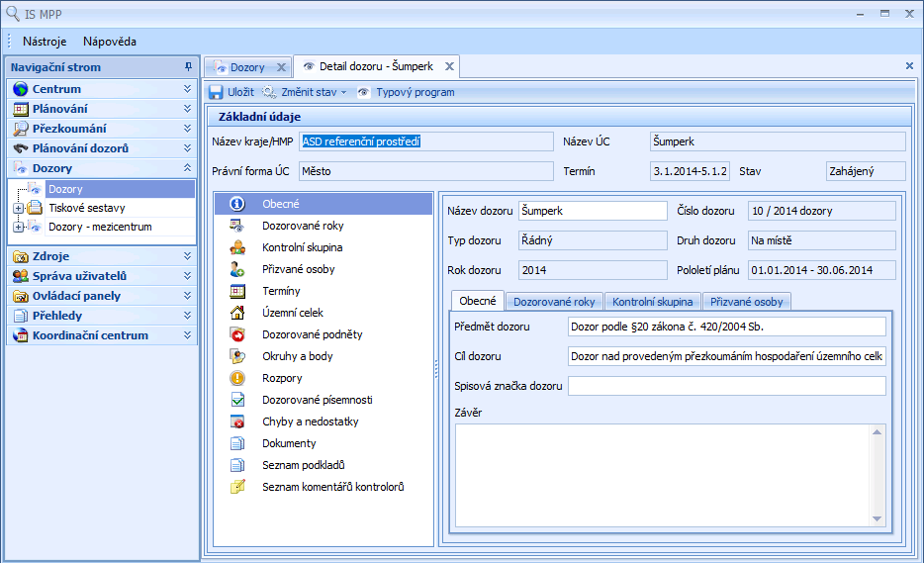Expand the Přehledy group chevron
This screenshot has width=924, height=563.
187,316
